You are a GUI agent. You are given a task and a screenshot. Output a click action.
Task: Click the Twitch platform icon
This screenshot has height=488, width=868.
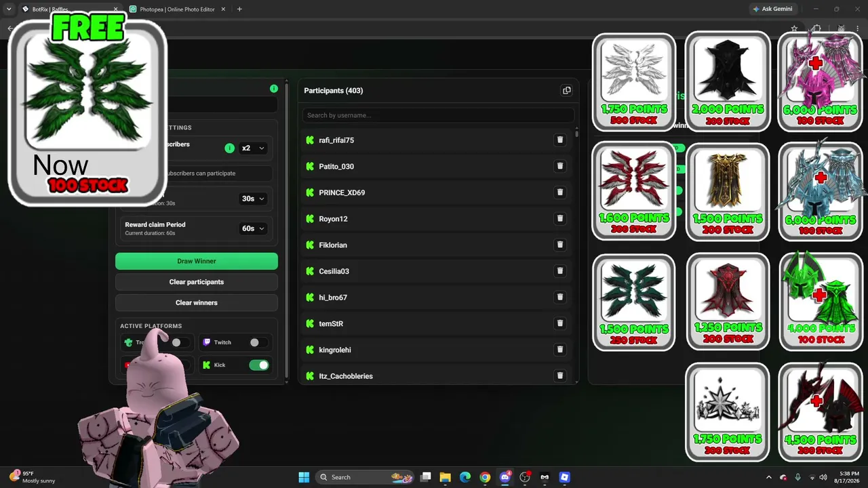[207, 342]
